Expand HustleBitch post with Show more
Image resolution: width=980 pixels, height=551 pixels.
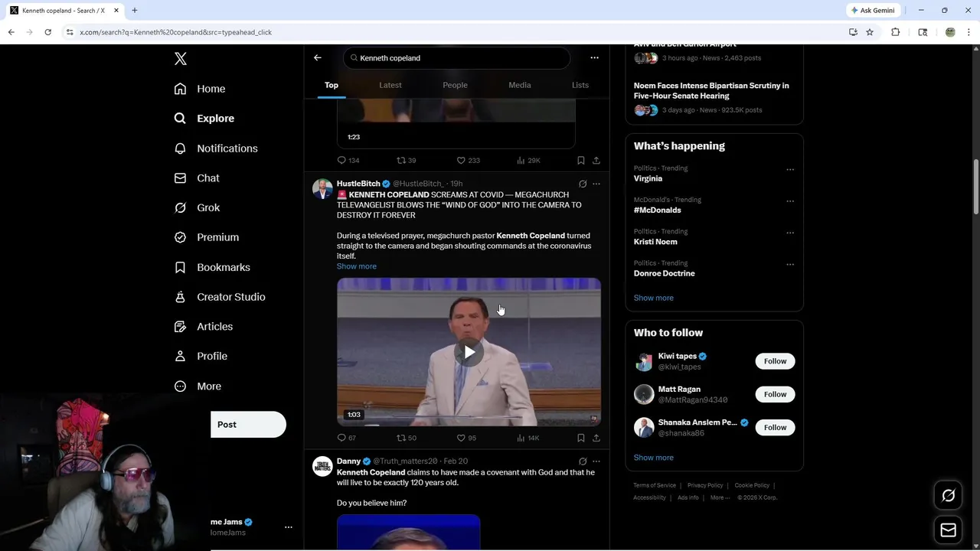pyautogui.click(x=357, y=266)
